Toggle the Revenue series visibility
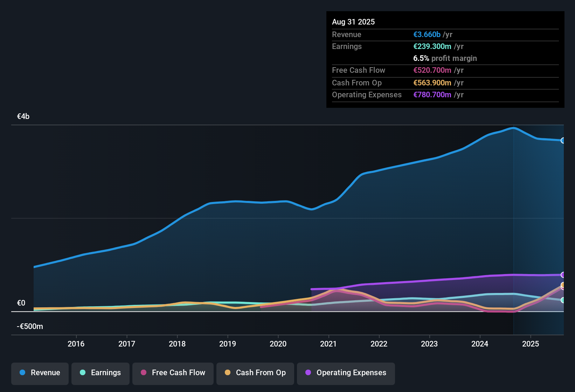575x392 pixels. point(40,373)
